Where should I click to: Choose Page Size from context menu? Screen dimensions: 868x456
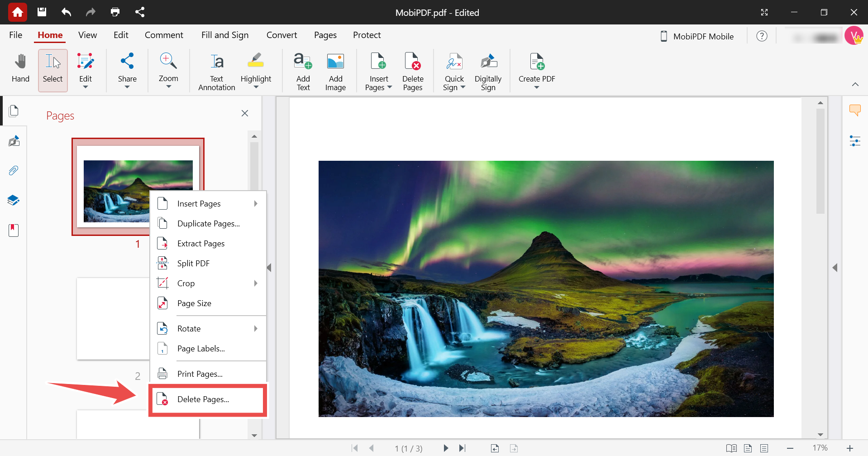pyautogui.click(x=208, y=303)
